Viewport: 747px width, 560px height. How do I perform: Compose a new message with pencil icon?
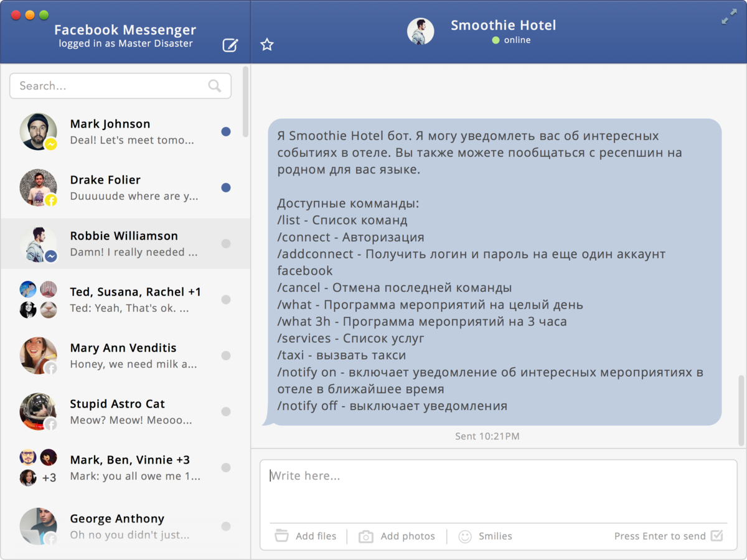tap(230, 45)
